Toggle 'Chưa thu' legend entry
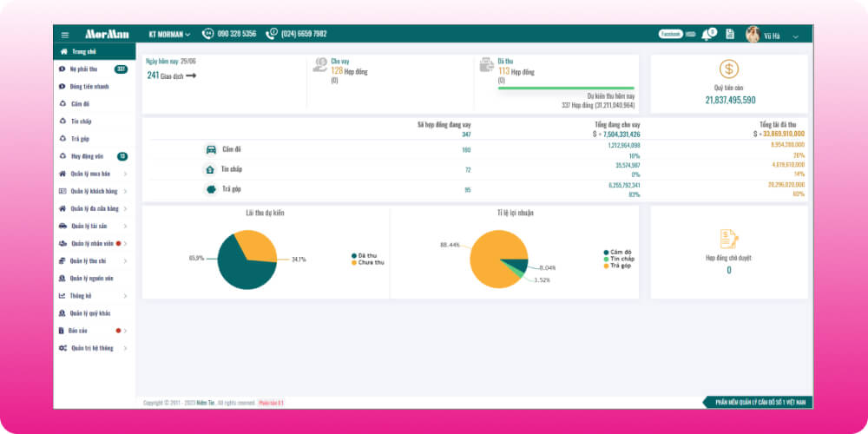The image size is (868, 434). [x=367, y=262]
